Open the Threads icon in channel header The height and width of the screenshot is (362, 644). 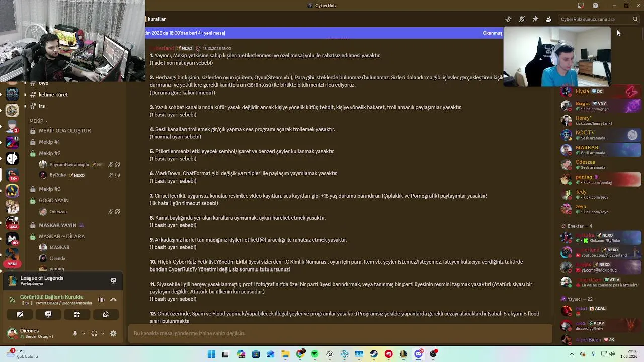(508, 19)
